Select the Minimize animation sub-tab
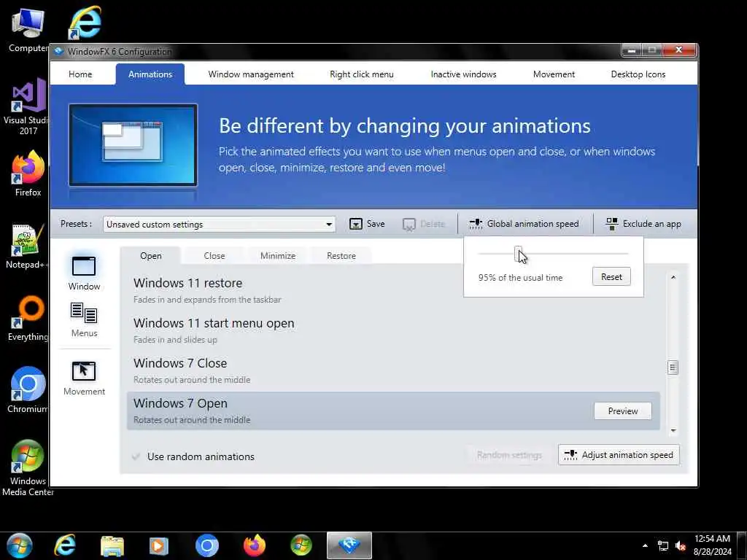Screen dimensions: 747x560 click(x=278, y=256)
